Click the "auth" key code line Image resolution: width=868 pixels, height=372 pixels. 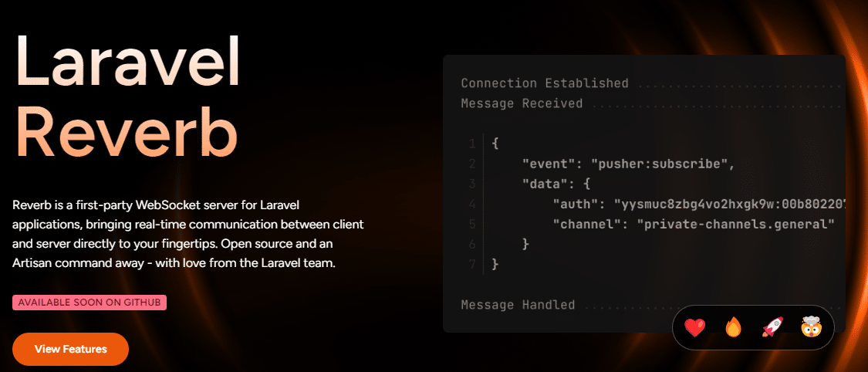700,205
